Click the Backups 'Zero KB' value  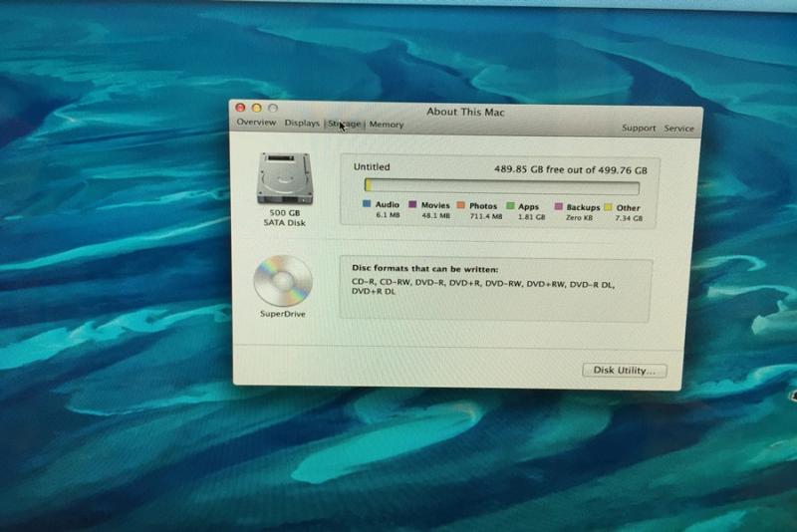[579, 217]
